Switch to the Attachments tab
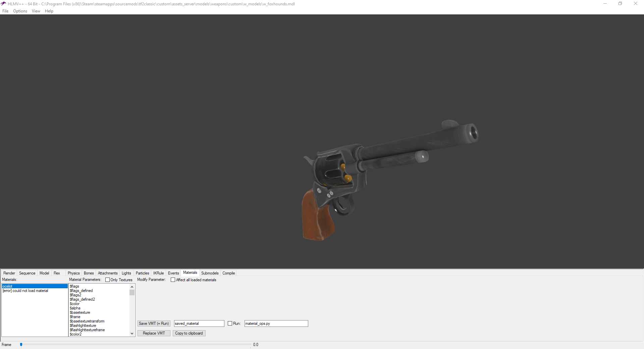Viewport: 644px width, 349px height. [x=108, y=273]
